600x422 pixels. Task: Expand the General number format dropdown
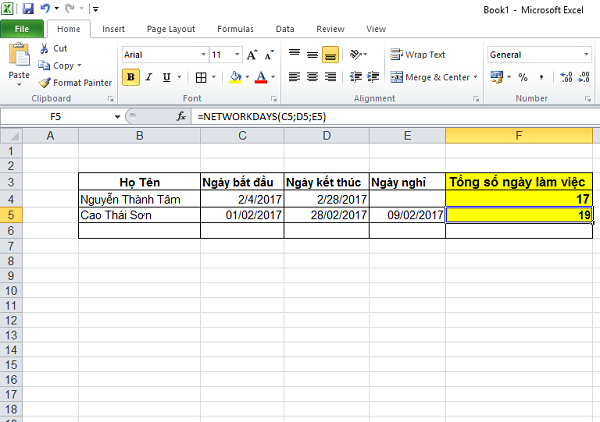tap(590, 55)
